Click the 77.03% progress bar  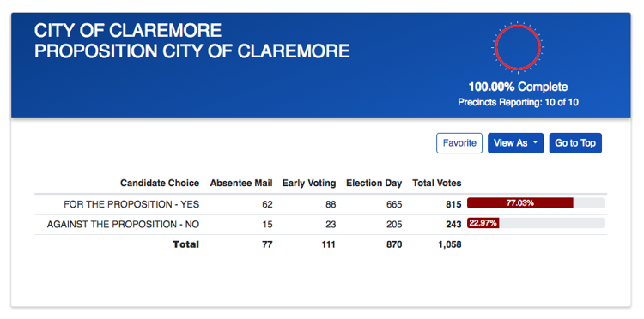point(536,203)
